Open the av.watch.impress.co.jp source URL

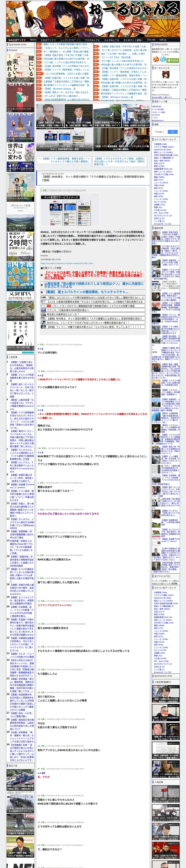click(67, 263)
